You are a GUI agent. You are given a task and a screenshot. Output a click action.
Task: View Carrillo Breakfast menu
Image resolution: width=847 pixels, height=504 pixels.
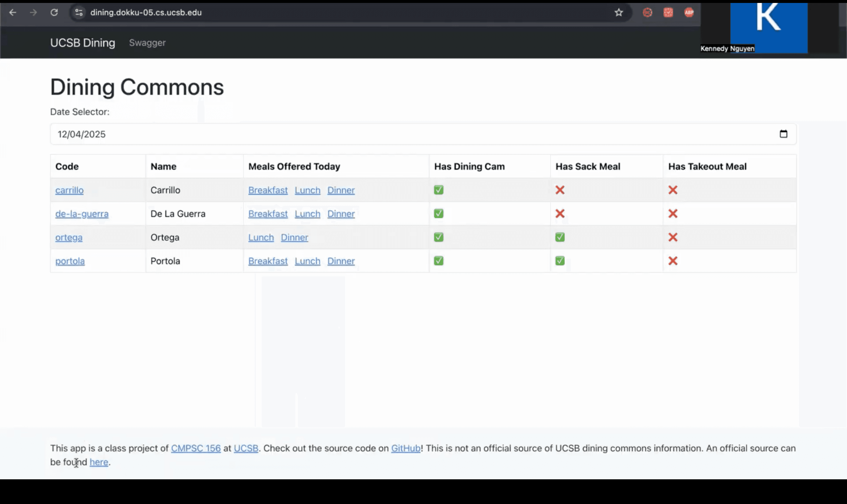(268, 190)
